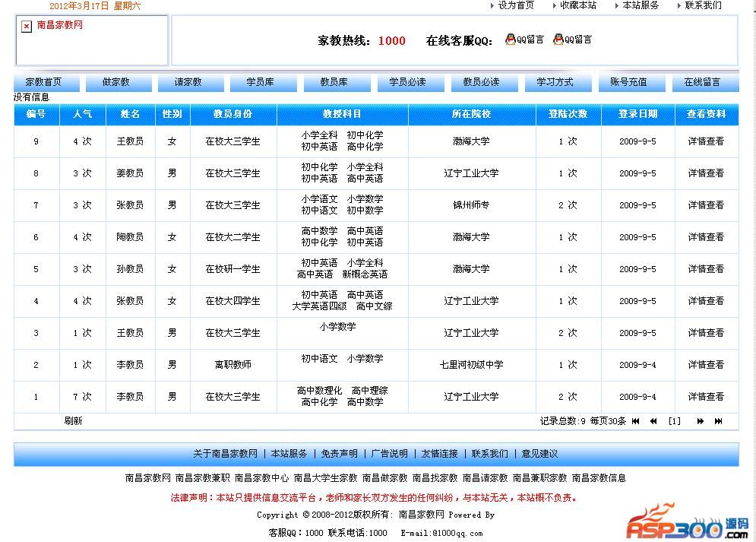Click 锦州师专 school cell
Screen dimensions: 756x542
[472, 205]
